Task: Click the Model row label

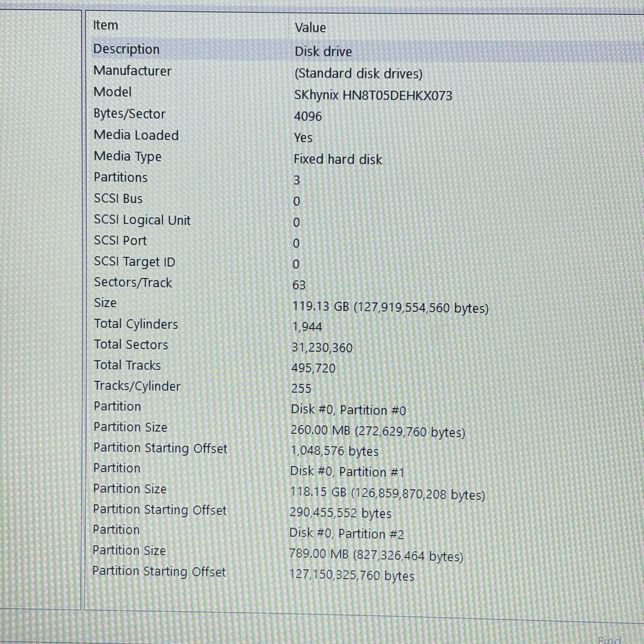Action: click(x=112, y=92)
